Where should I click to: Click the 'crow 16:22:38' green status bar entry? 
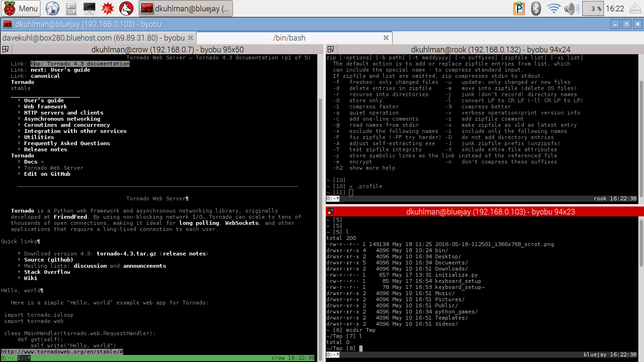(x=293, y=358)
